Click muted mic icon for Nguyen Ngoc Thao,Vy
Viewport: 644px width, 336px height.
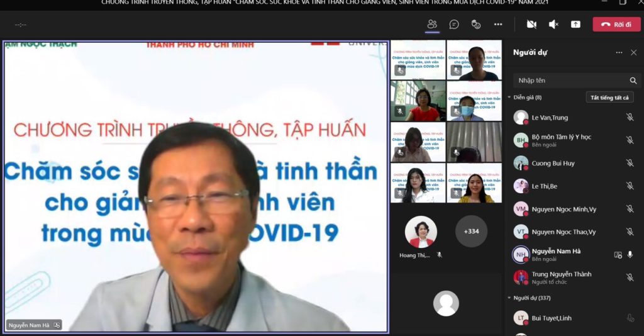(630, 232)
